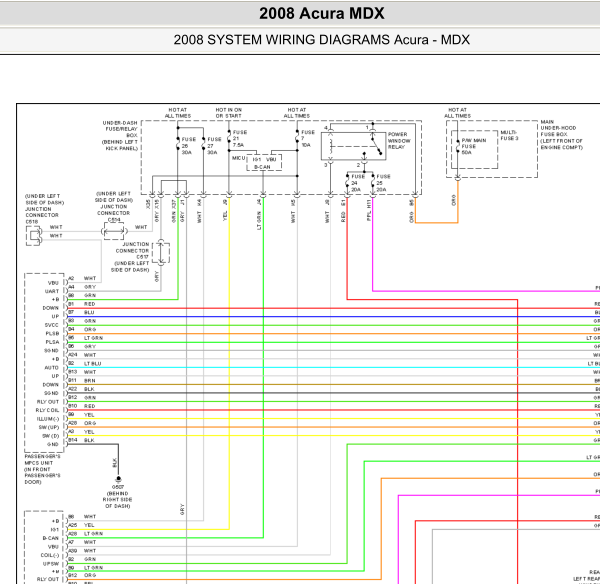Select the GND signal label

point(53,444)
